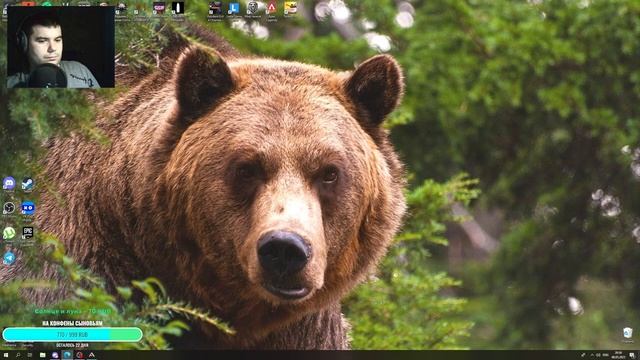The height and width of the screenshot is (360, 640).
Task: Open the Apex Legends icon on taskbar
Action: [92, 355]
